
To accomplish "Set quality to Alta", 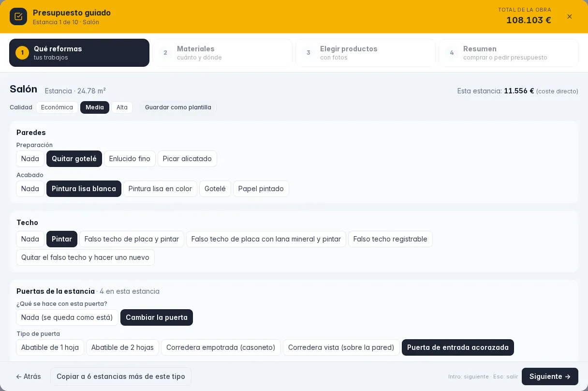I will click(122, 107).
